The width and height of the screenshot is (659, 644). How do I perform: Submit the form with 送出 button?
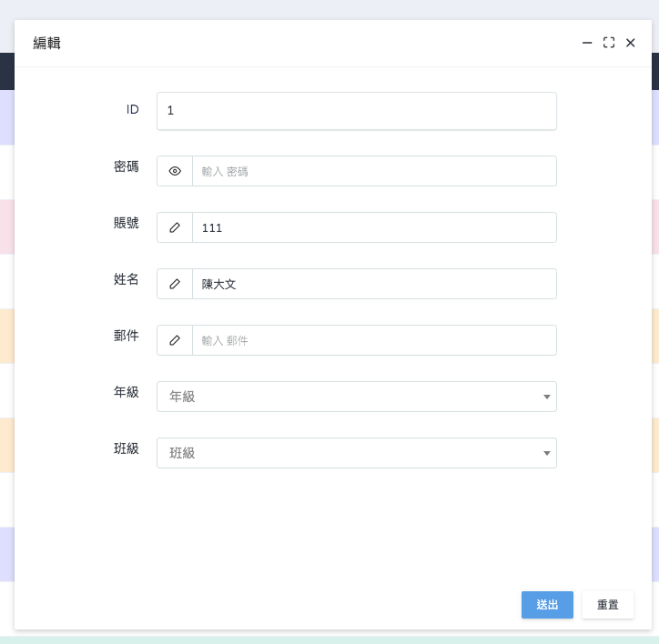(547, 605)
